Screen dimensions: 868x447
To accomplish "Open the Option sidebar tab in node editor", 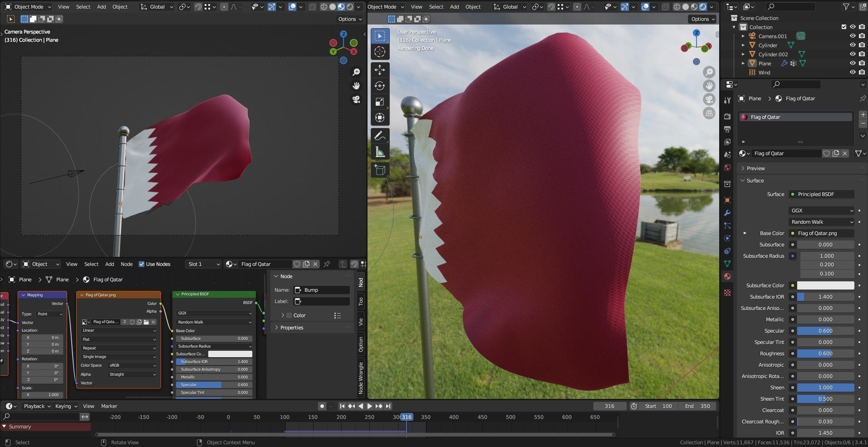I will 361,344.
